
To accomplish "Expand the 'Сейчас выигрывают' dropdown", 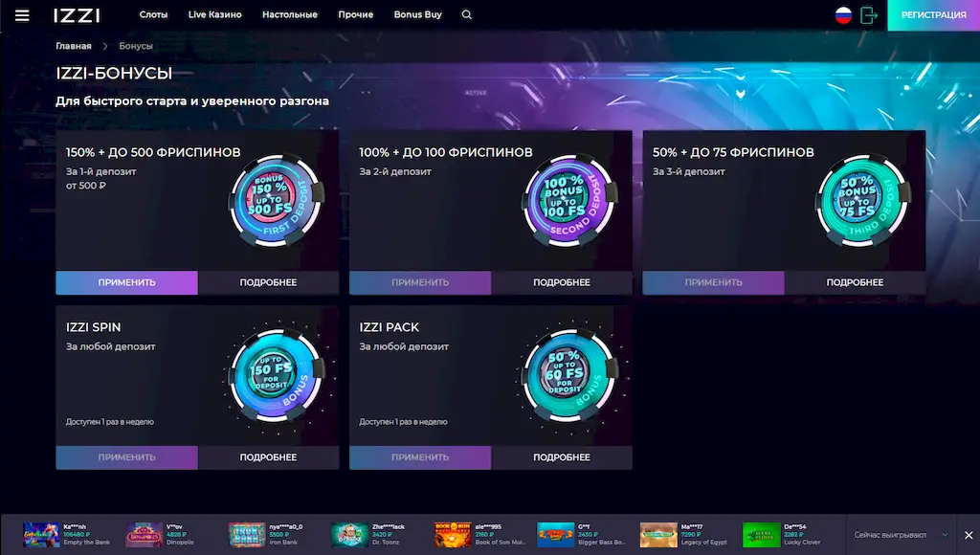I will coord(945,535).
